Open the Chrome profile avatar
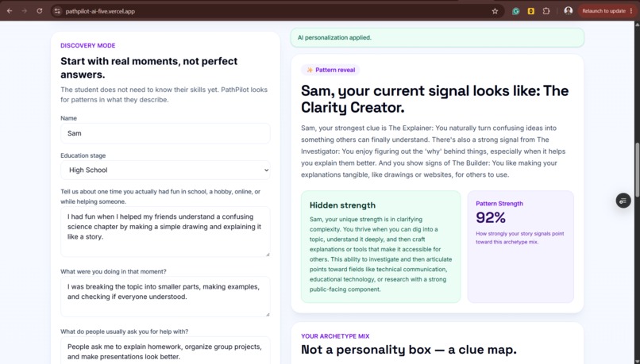Viewport: 640px width, 364px height. pyautogui.click(x=569, y=11)
